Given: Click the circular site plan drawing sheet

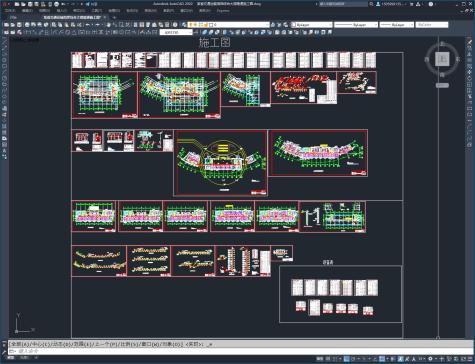Looking at the screenshot, I should tap(221, 163).
